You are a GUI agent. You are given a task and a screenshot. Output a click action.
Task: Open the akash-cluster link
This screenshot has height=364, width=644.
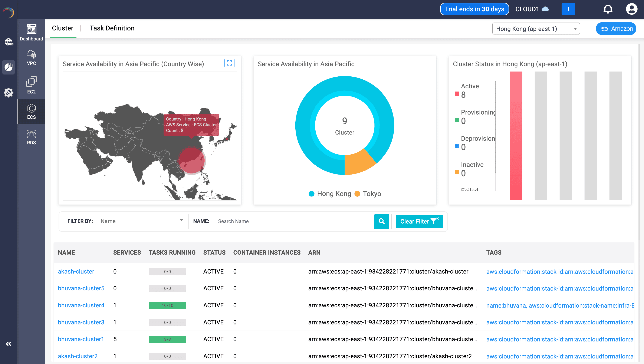click(76, 271)
